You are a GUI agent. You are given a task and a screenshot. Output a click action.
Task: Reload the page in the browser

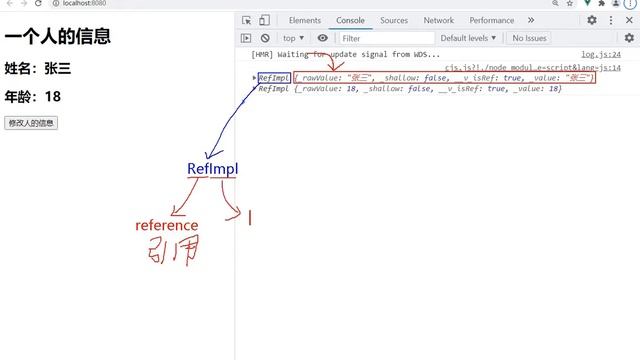point(38,3)
